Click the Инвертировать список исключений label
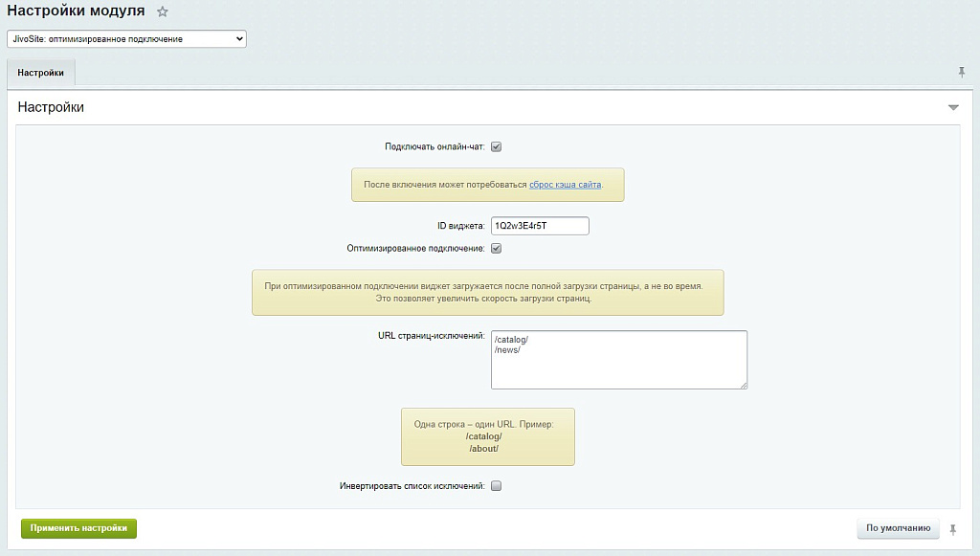The height and width of the screenshot is (556, 980). tap(412, 486)
